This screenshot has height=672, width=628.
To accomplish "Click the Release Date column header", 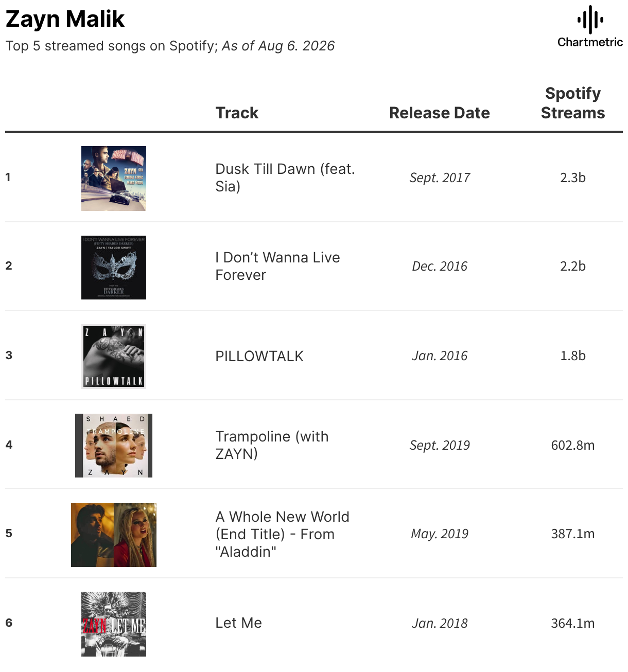I will point(440,113).
